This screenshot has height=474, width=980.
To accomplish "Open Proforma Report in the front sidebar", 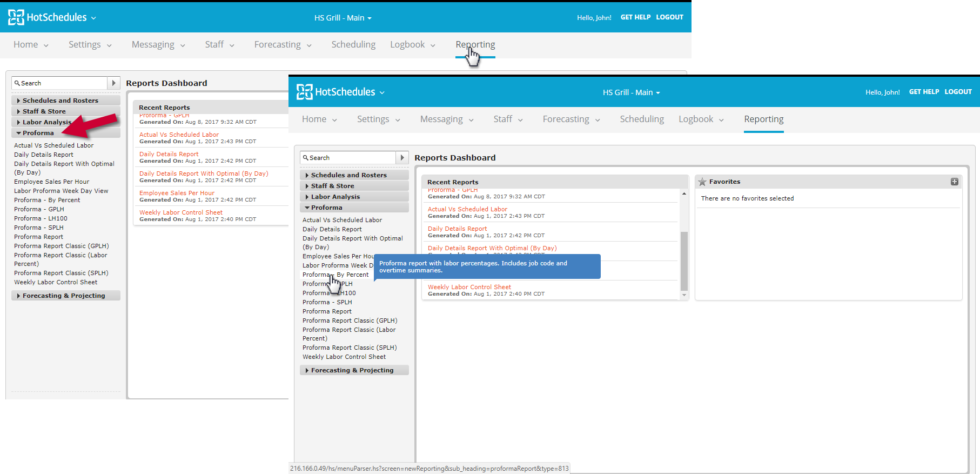I will (x=327, y=311).
